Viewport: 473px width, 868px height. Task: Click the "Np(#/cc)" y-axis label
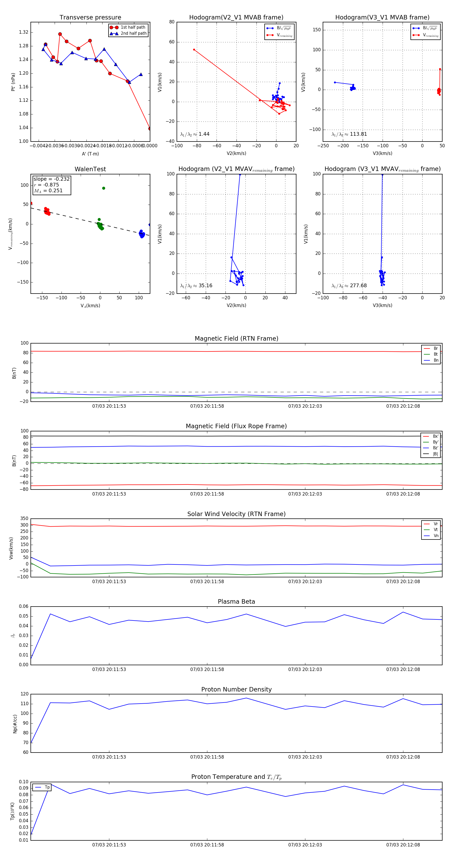click(x=15, y=723)
